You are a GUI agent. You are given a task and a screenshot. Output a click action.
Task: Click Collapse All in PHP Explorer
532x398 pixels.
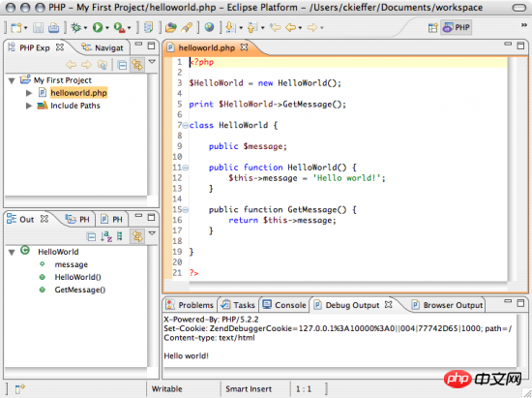(x=122, y=65)
